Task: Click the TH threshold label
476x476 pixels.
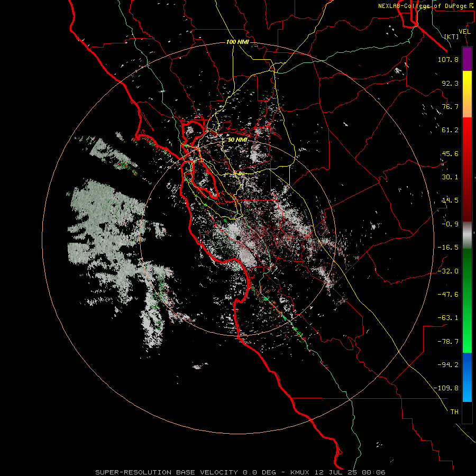Action: coord(454,412)
